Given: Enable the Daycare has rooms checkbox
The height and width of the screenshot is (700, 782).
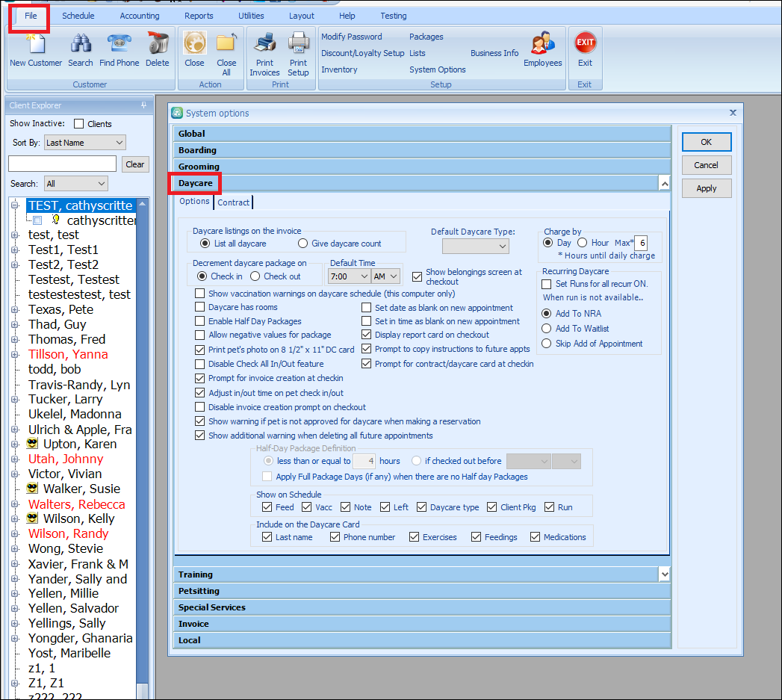Looking at the screenshot, I should coord(200,307).
